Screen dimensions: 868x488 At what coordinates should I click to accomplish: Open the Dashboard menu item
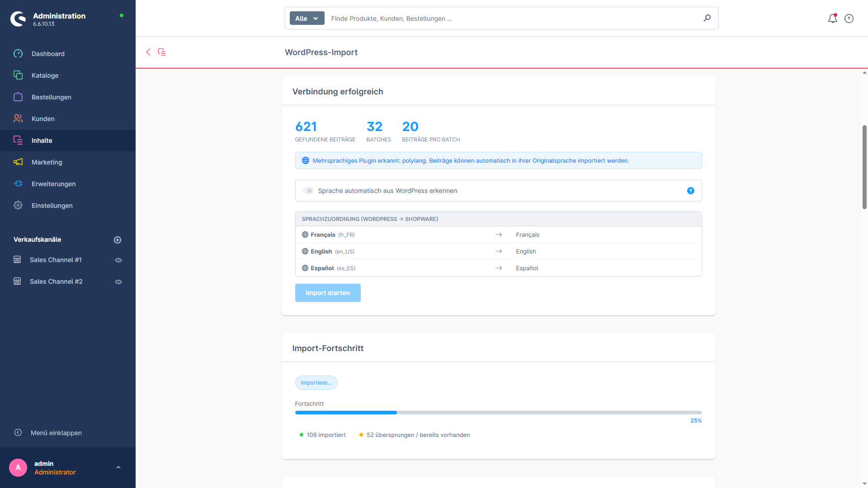(68, 54)
